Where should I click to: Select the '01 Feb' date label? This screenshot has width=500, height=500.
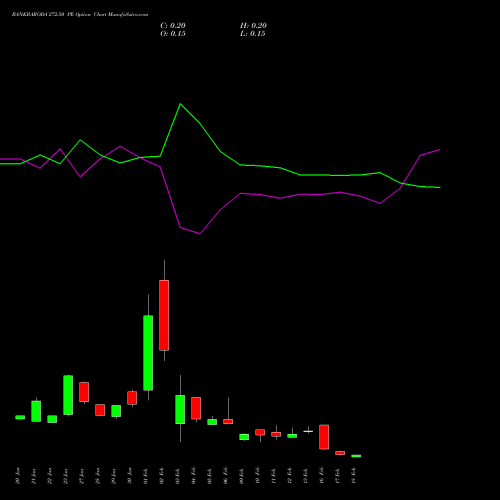(146, 476)
